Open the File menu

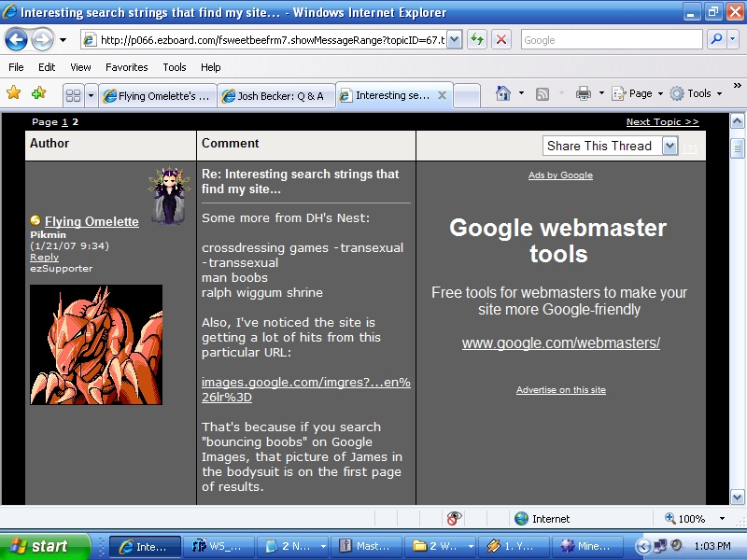(16, 67)
